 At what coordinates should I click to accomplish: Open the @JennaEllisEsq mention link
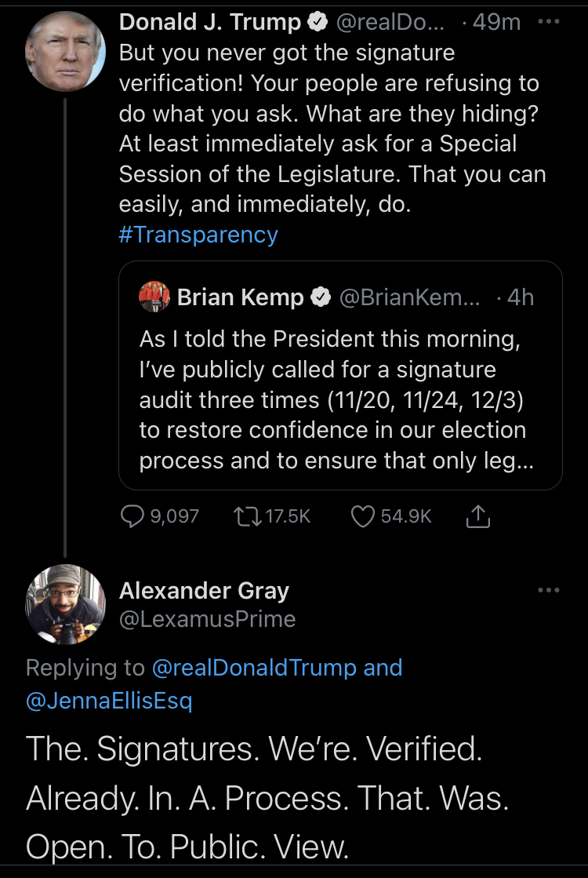[x=109, y=701]
